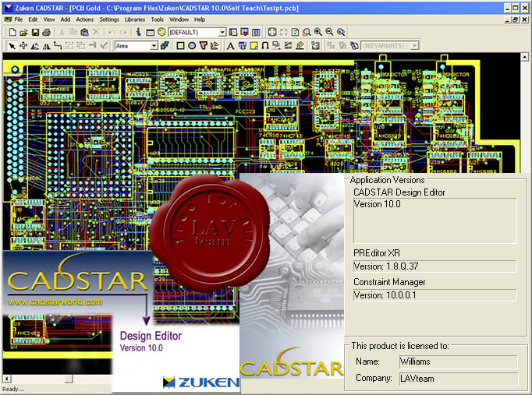Click the blue Item Properties info icon
This screenshot has height=395, width=532.
(x=138, y=32)
